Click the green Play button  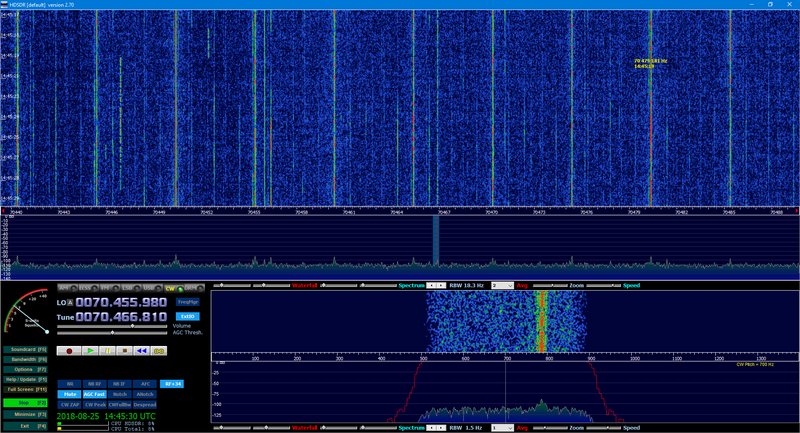[90, 350]
